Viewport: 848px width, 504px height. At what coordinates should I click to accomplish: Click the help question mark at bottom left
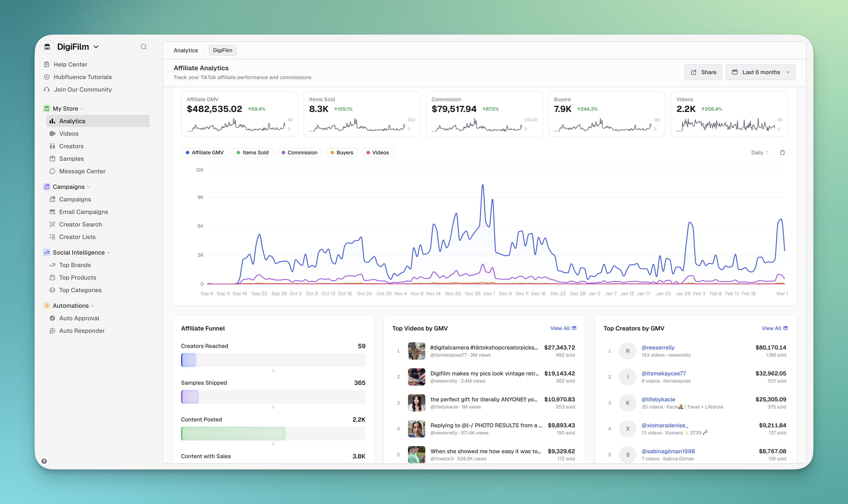tap(45, 461)
